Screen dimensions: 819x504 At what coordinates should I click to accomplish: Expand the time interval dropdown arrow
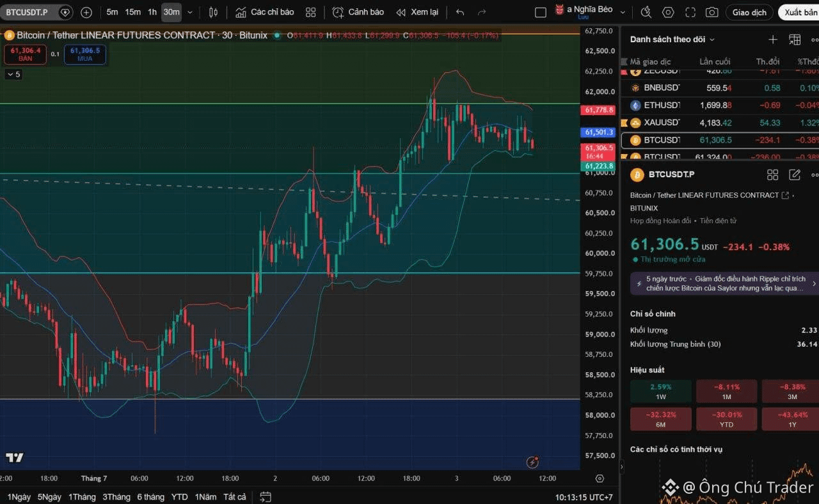(189, 12)
